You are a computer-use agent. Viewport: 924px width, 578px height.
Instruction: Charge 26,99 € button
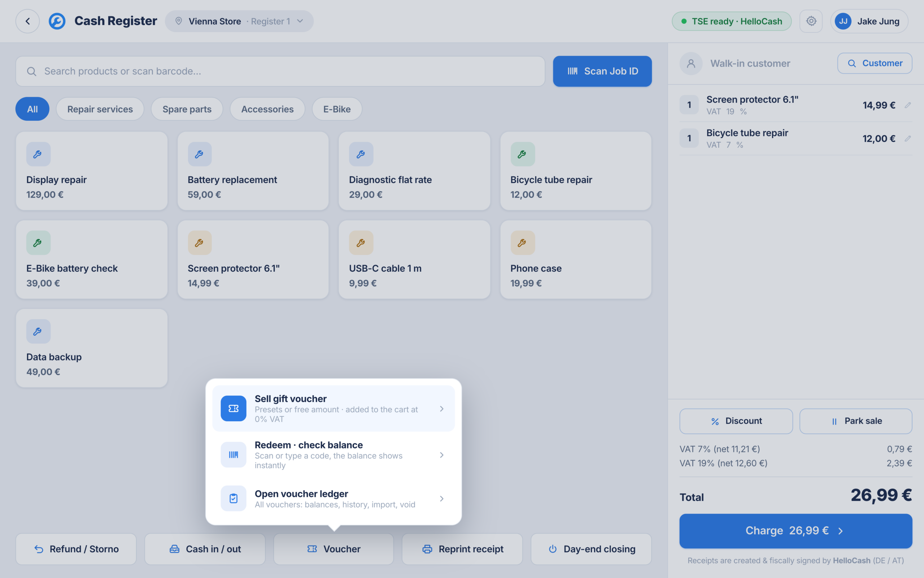coord(796,531)
